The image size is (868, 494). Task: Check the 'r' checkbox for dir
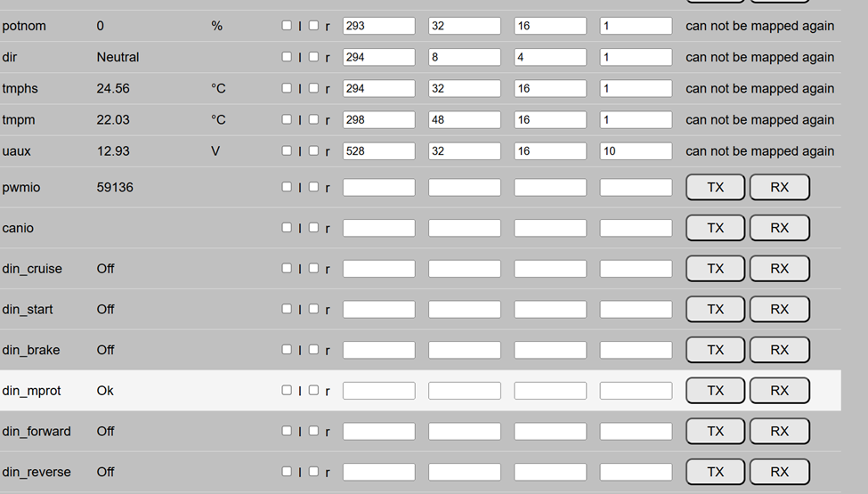click(313, 57)
